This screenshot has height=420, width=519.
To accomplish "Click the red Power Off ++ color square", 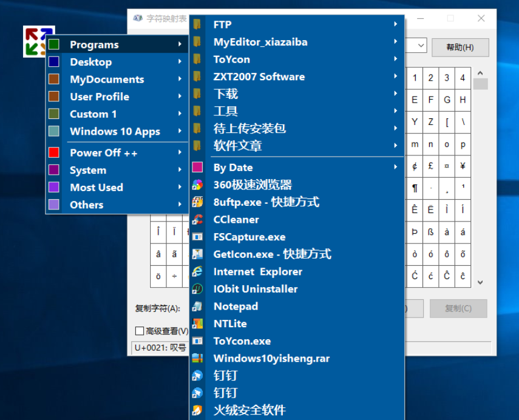I will click(54, 153).
